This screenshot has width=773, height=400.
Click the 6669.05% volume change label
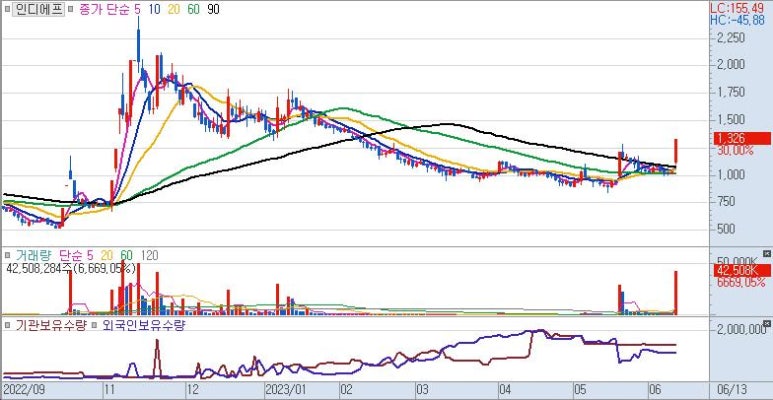click(741, 282)
